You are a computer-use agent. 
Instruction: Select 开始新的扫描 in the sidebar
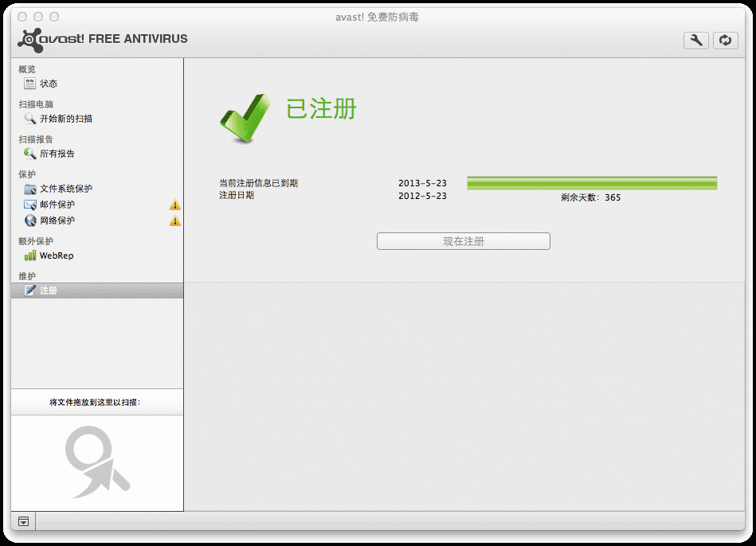[x=66, y=119]
